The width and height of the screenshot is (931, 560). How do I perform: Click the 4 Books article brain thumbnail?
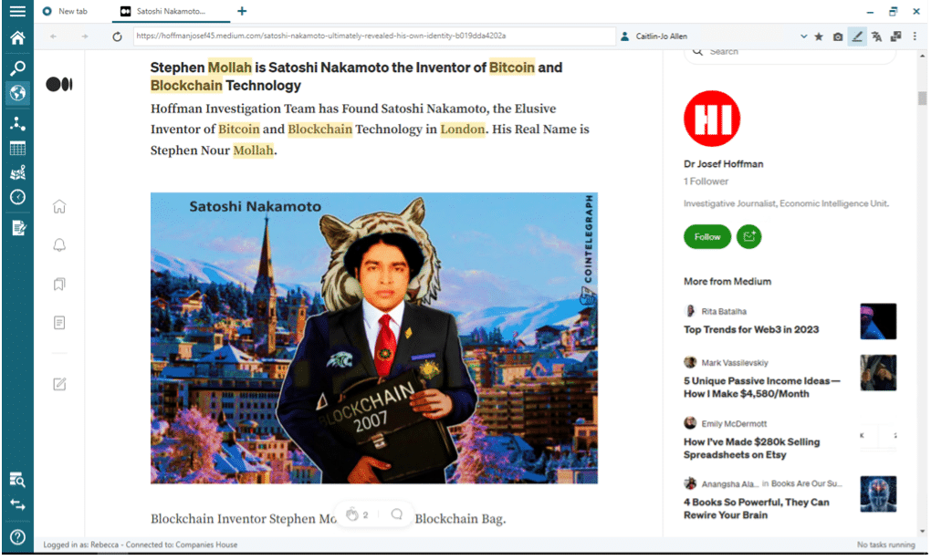pos(878,493)
